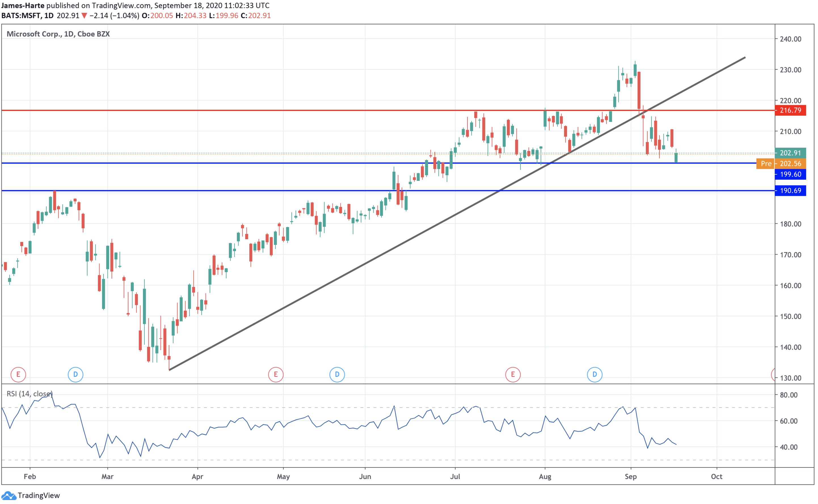Viewport: 818px width, 504px height.
Task: Click the earnings marker in late July
Action: click(x=513, y=375)
